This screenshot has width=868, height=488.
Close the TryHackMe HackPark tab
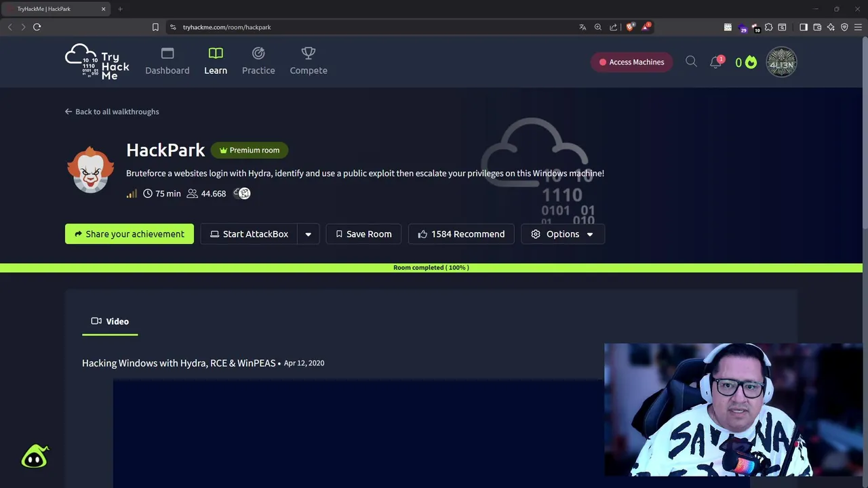pyautogui.click(x=104, y=9)
